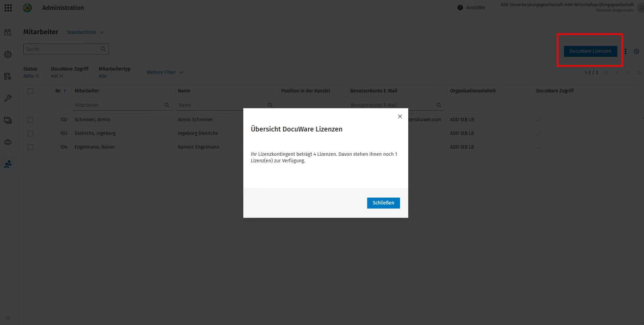
Task: Expand Weitere Filter options
Action: tap(165, 72)
